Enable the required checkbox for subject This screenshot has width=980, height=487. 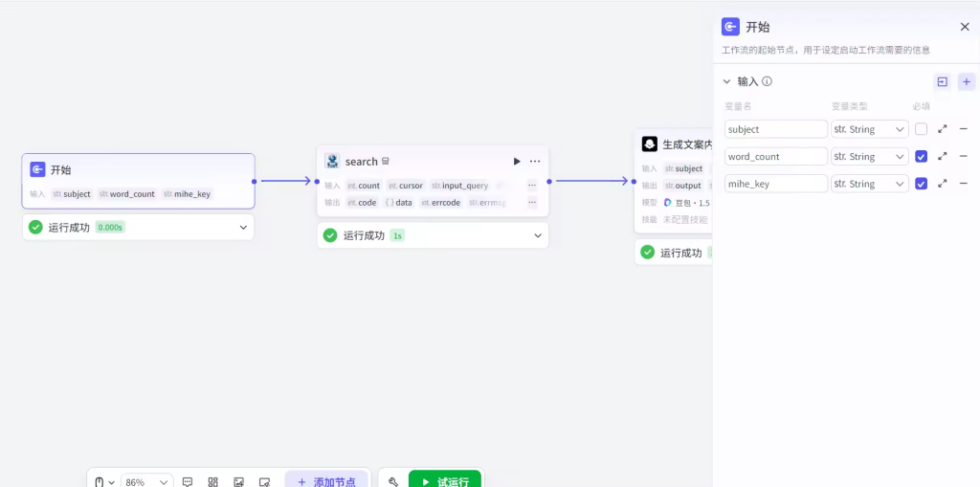921,129
